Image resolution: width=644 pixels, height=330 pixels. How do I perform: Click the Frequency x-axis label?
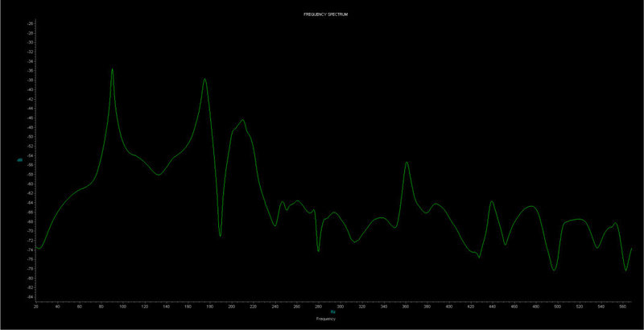point(326,319)
